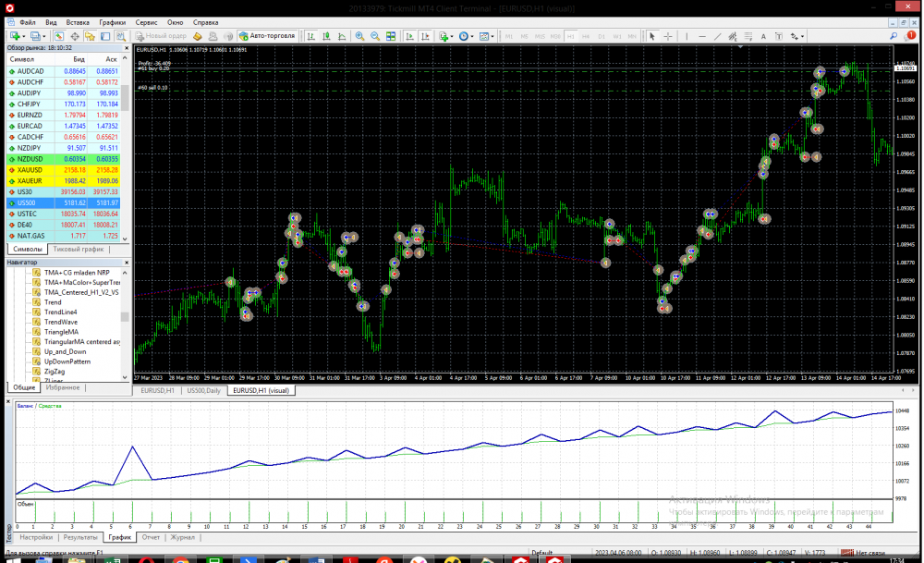Zoom in on the chart
924x563 pixels.
(x=359, y=36)
